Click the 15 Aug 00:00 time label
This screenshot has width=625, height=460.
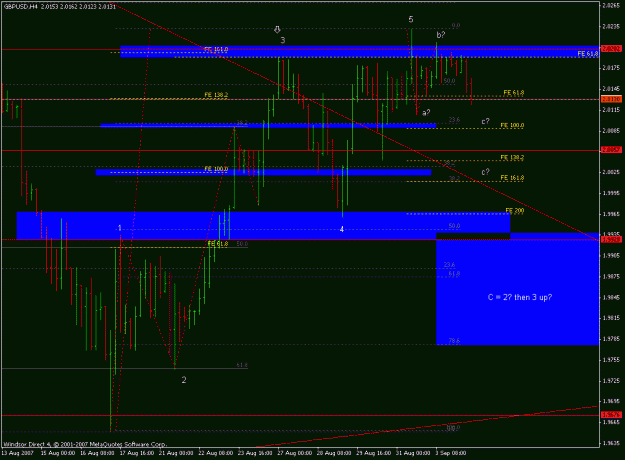[58, 453]
